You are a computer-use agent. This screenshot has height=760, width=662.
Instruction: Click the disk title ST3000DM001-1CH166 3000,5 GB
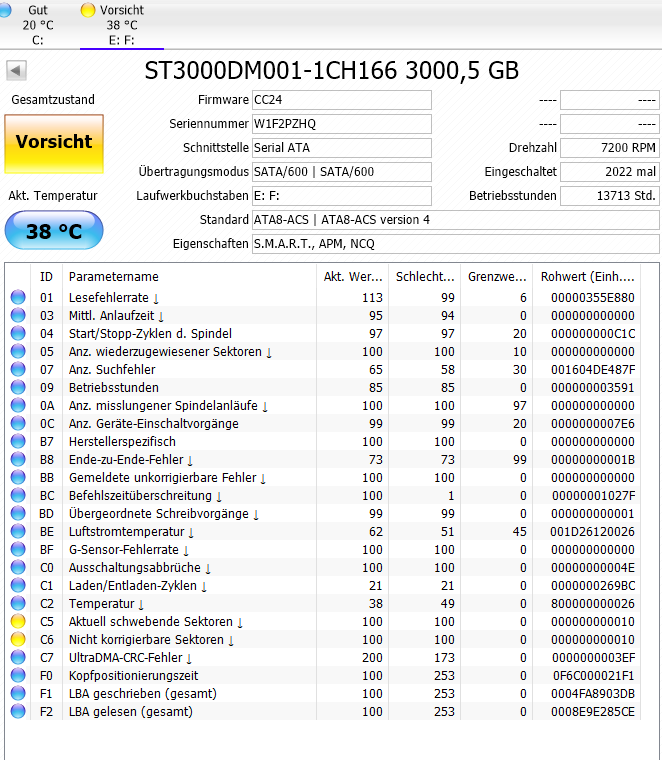coord(332,71)
